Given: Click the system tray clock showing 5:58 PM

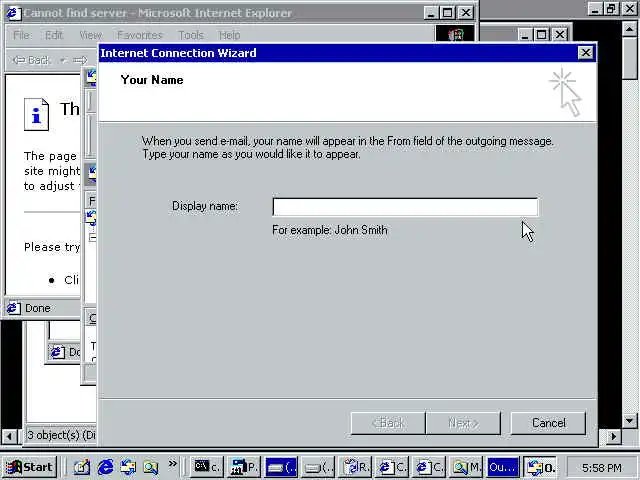Looking at the screenshot, I should [x=602, y=467].
